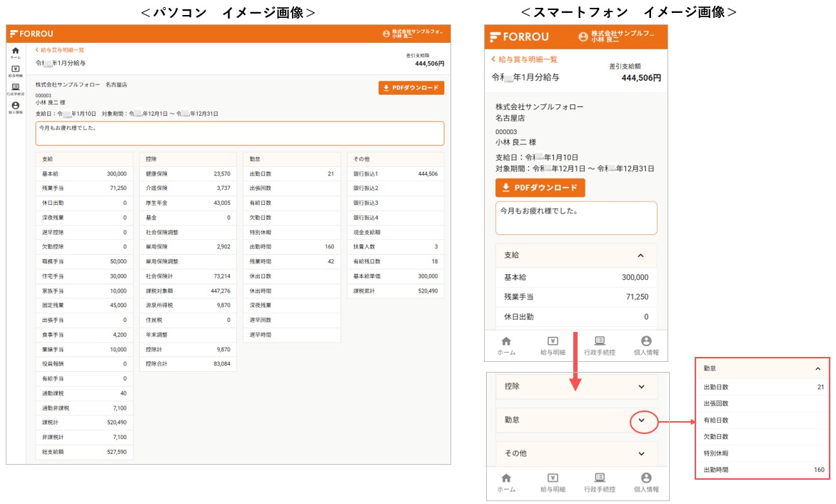Select 出勤時間 row showing 160 in 勤怠 panel

click(763, 470)
